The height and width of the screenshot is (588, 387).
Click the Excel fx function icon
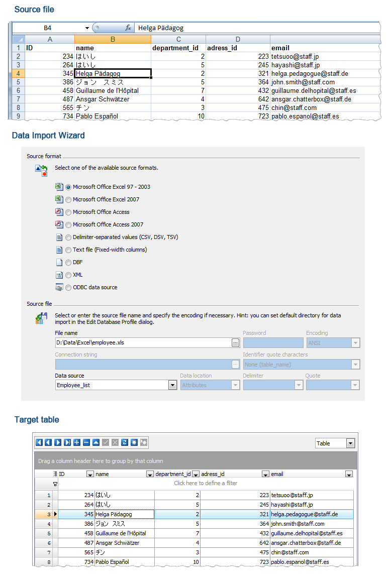[x=128, y=28]
